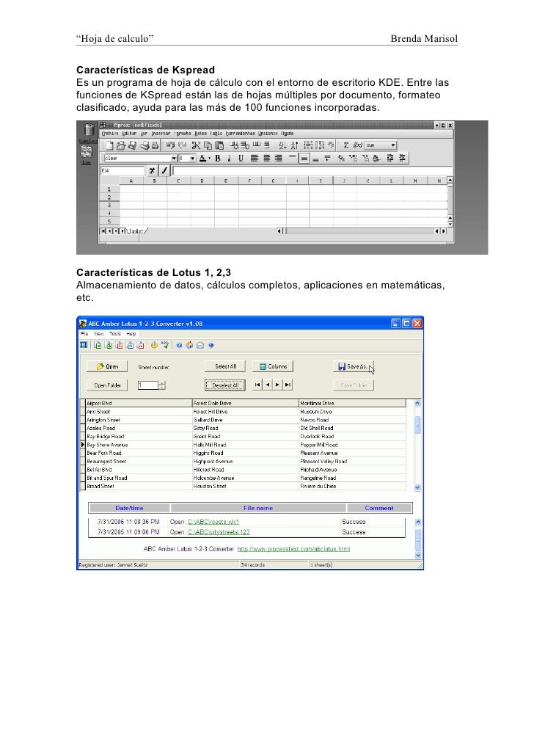Viewport: 534px width, 756px height.
Task: Toggle vertical middle alignment in KSpread
Action: pos(304,158)
